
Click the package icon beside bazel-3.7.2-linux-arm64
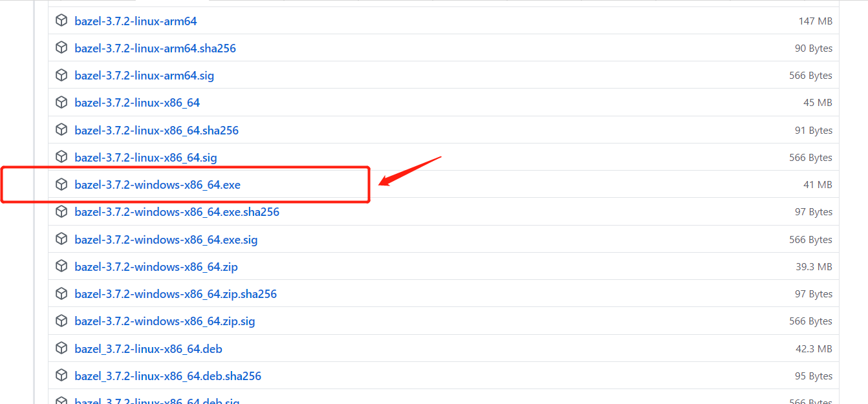coord(61,20)
